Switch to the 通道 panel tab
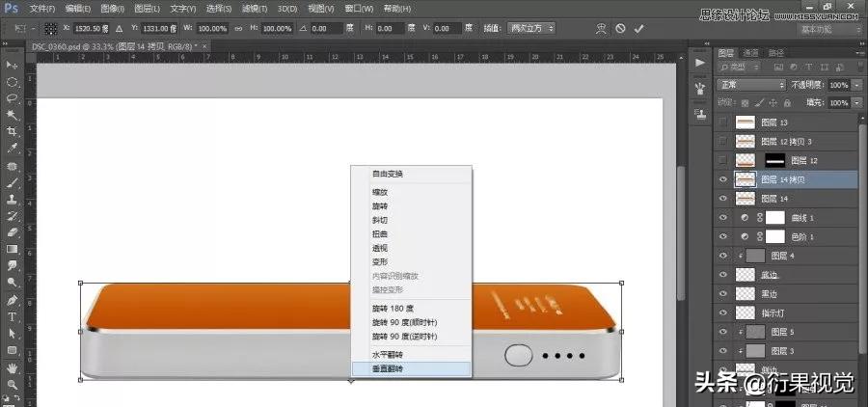This screenshot has width=868, height=407. point(750,52)
